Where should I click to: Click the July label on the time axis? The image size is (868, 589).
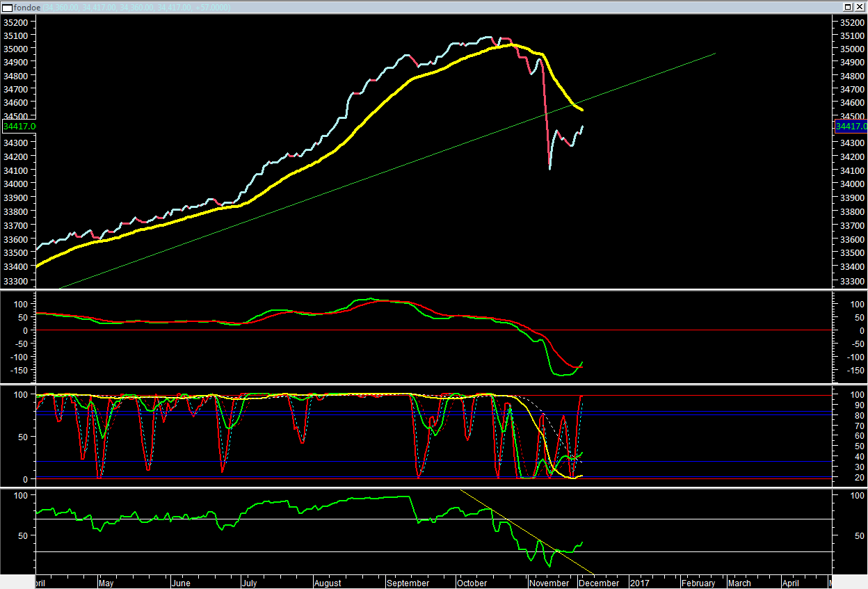(249, 583)
